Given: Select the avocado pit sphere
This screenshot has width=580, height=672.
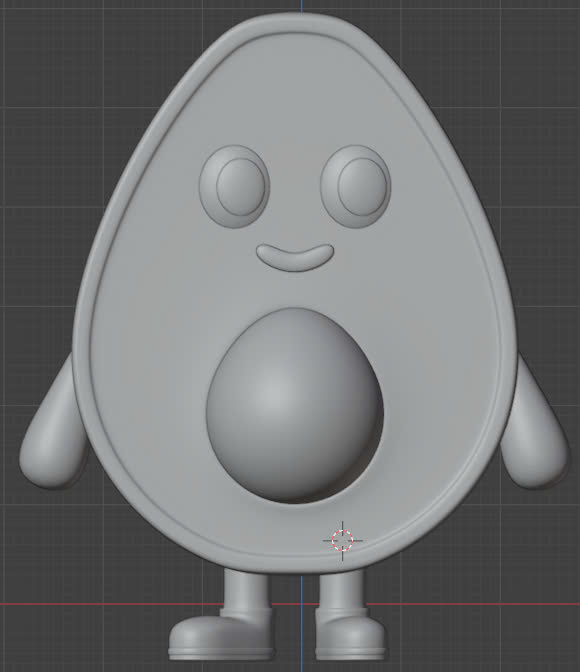Looking at the screenshot, I should point(295,405).
